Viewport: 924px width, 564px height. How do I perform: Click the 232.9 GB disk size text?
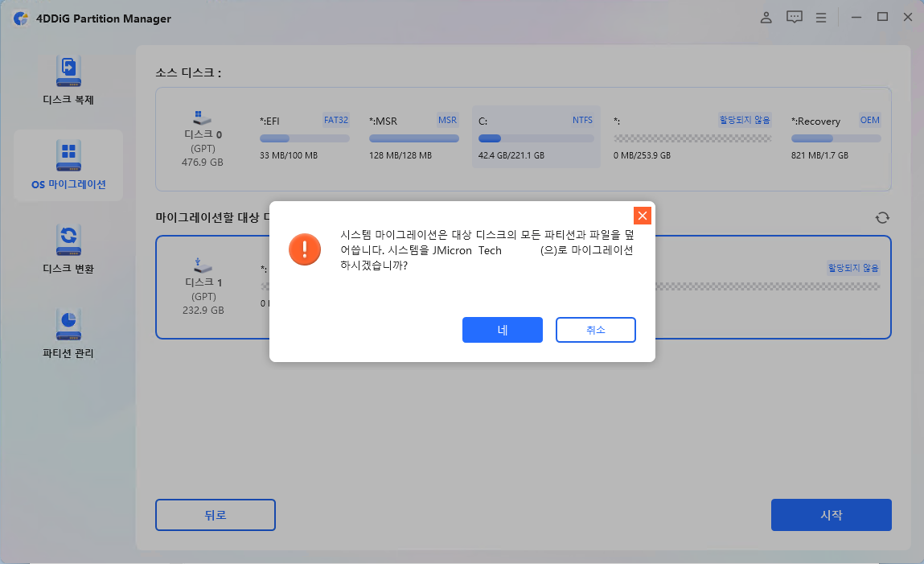(203, 310)
